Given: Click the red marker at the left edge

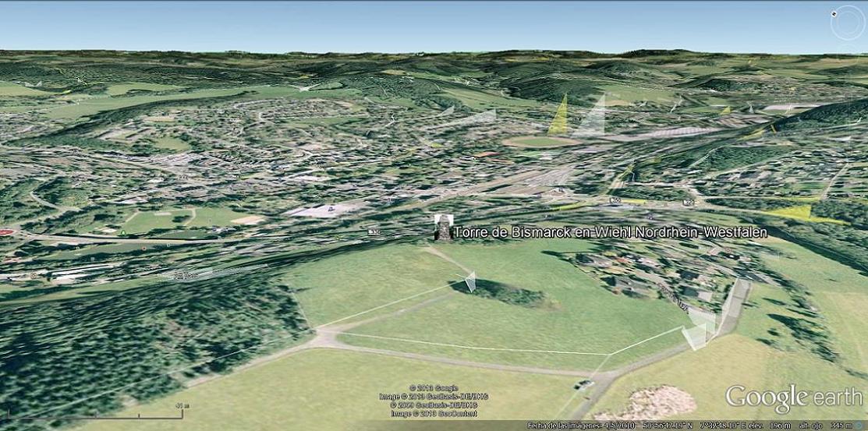Looking at the screenshot, I should 6,231.
